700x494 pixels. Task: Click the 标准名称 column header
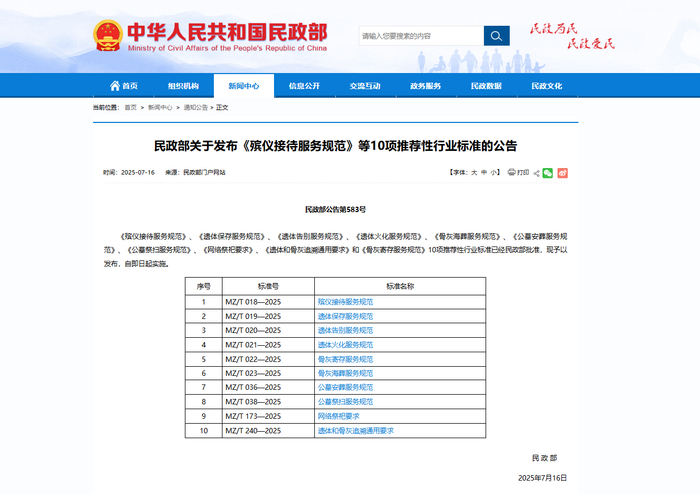click(400, 286)
